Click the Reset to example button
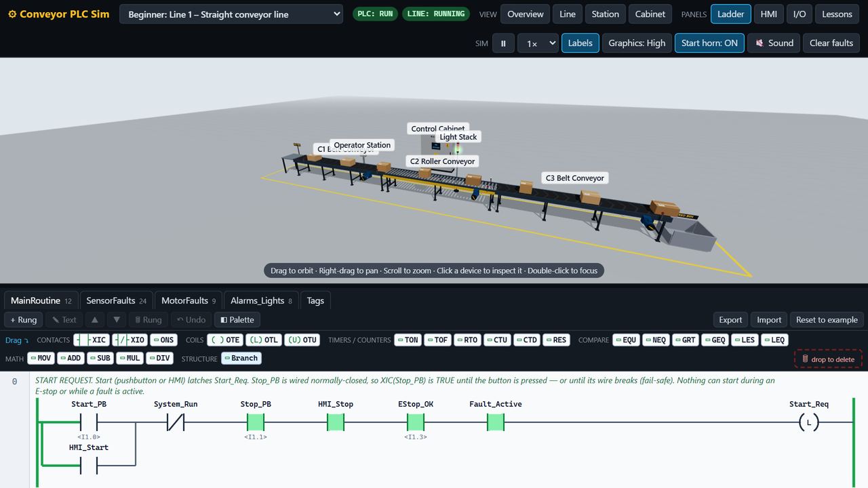This screenshot has height=488, width=868. pos(827,320)
